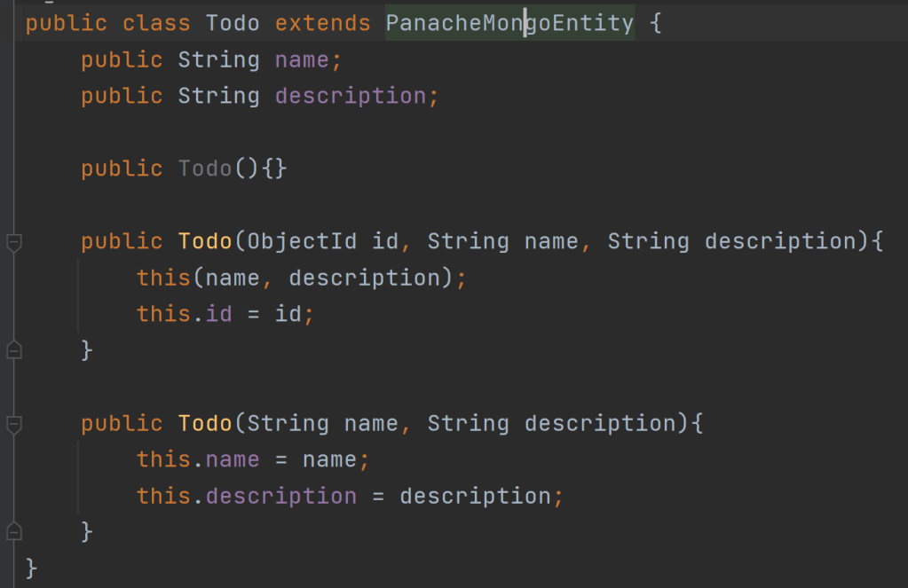Image resolution: width=908 pixels, height=588 pixels.
Task: Click the String type of the name field
Action: click(218, 60)
